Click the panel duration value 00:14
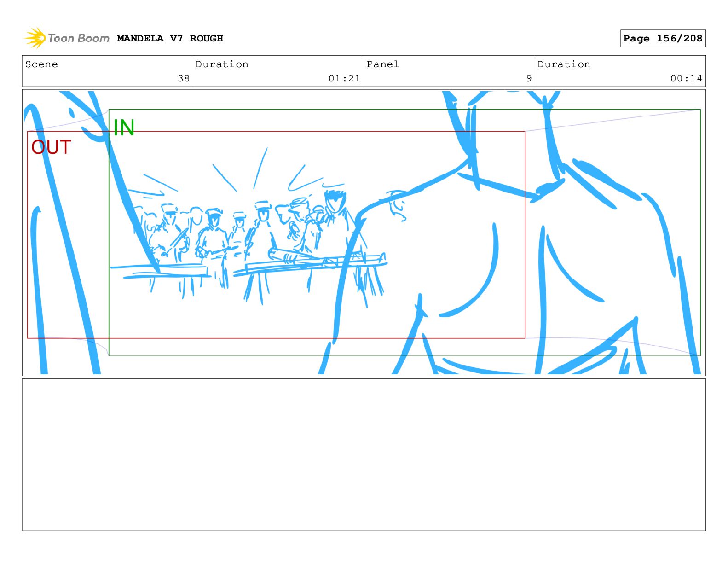Viewport: 728px width, 564px height. [686, 79]
